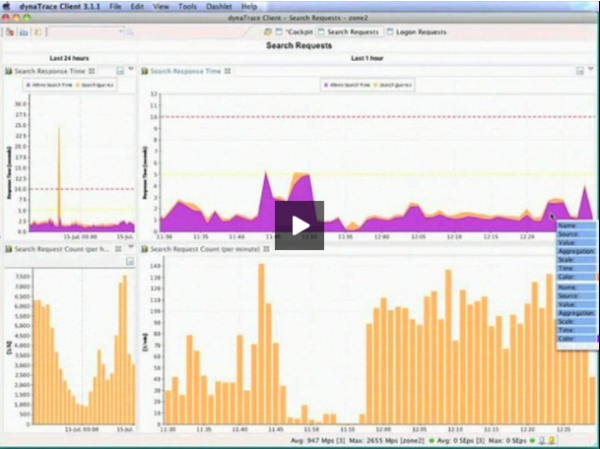Click the first 'Name:' row in the tooltip

pyautogui.click(x=577, y=225)
